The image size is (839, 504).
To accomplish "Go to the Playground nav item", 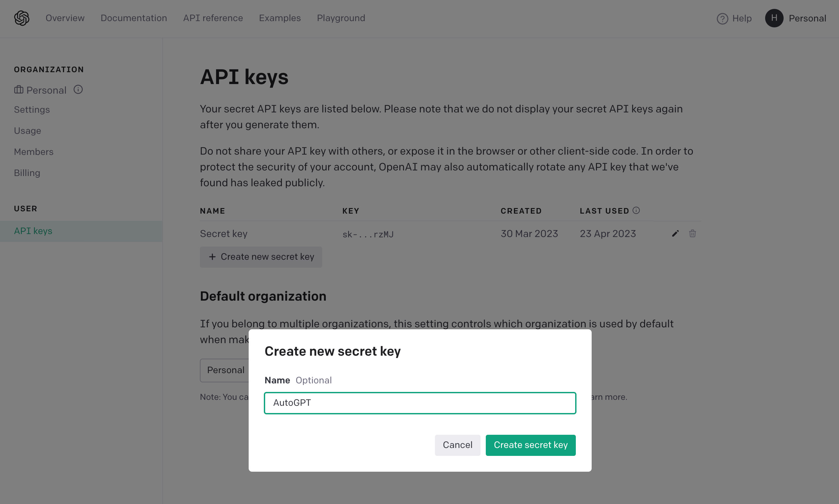I will 341,18.
